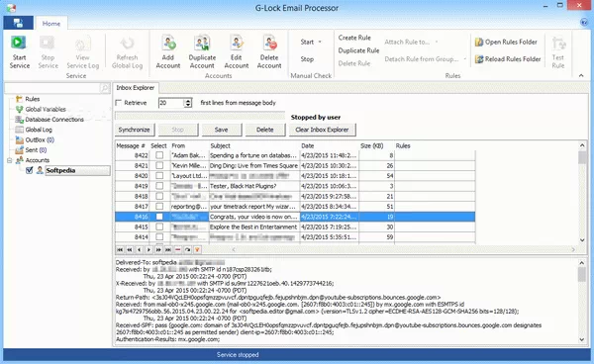Select Global Variables in the sidebar

click(x=46, y=110)
